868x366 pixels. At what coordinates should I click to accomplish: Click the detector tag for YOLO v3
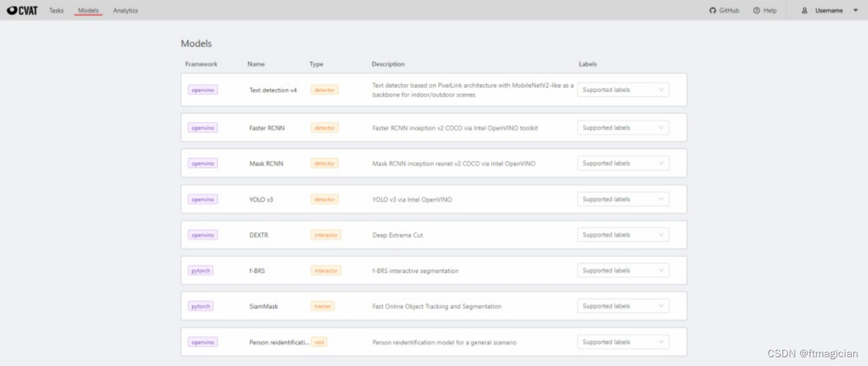(325, 199)
